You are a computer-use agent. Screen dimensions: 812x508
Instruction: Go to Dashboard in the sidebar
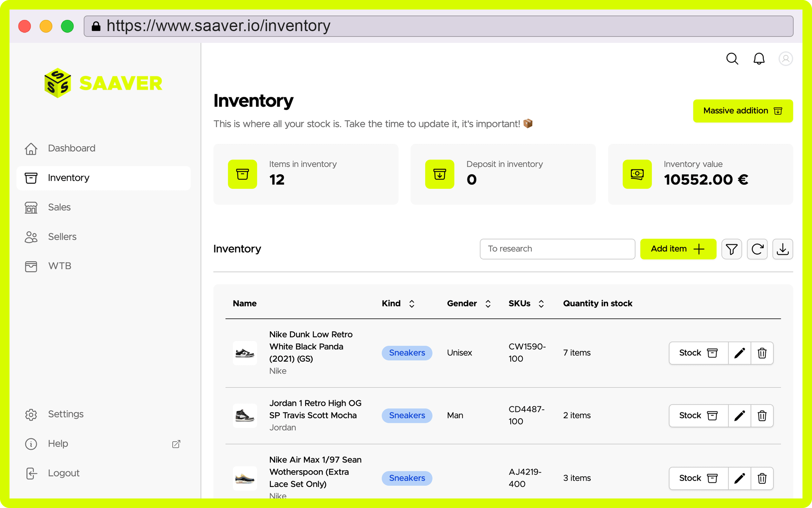[104, 148]
